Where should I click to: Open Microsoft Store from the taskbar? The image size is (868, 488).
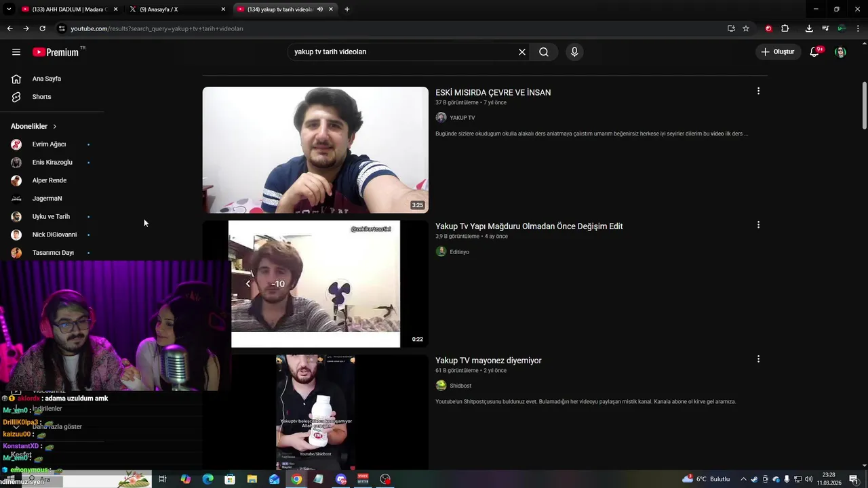click(230, 479)
